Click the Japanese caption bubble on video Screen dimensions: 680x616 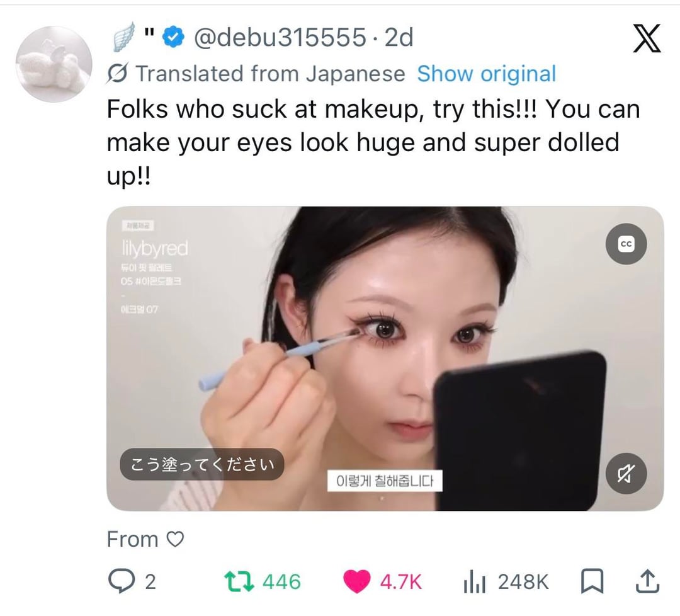(202, 464)
